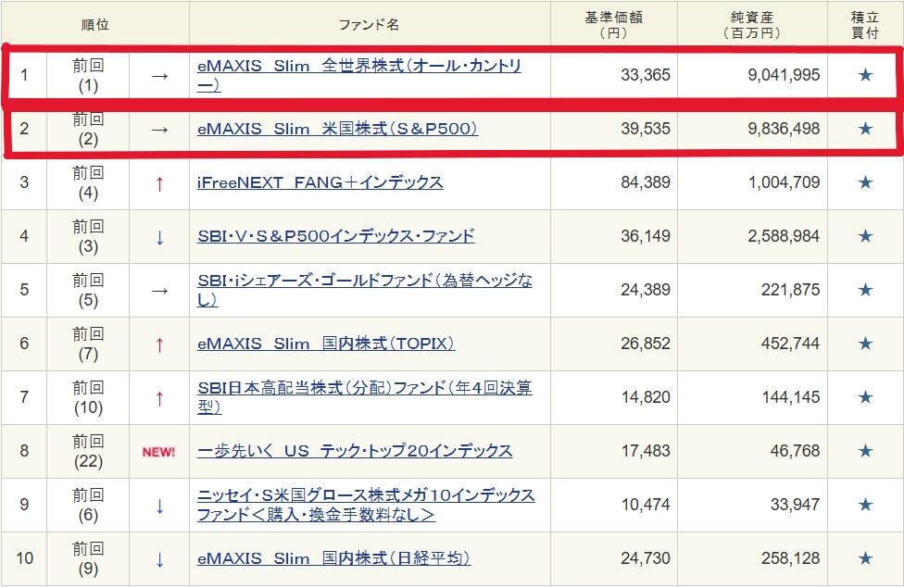Select the SBI・V・S&P500インデックス・ファンド link
Image resolution: width=904 pixels, height=588 pixels.
tap(335, 236)
